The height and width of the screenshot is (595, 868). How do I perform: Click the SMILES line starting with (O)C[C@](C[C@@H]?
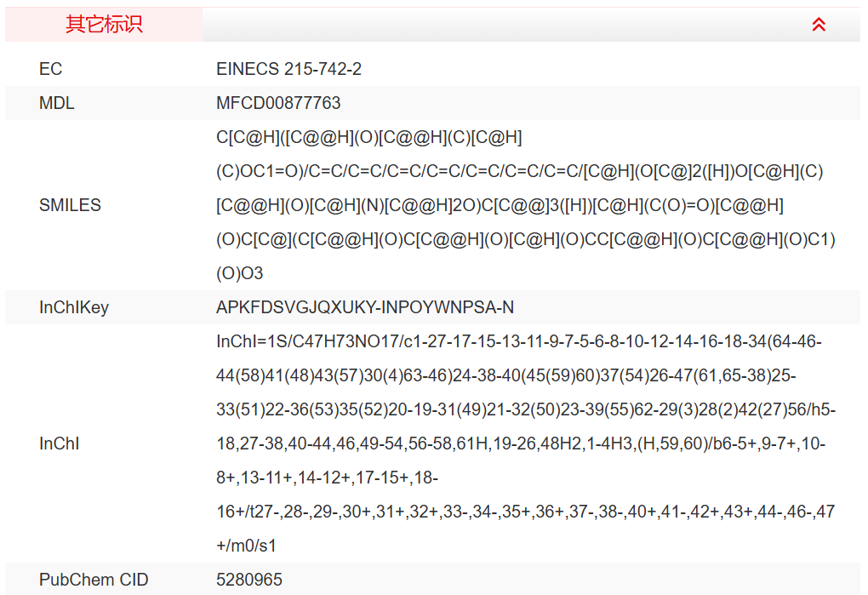click(525, 239)
